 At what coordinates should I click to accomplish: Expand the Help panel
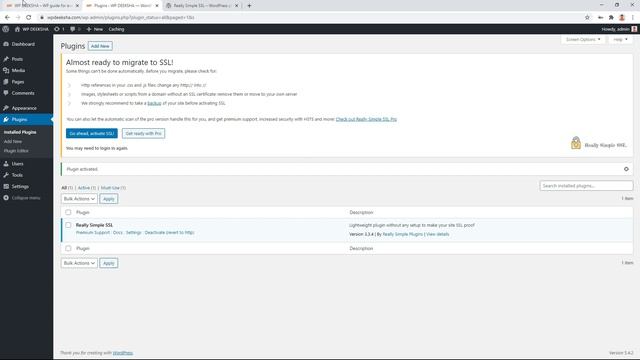[x=620, y=40]
